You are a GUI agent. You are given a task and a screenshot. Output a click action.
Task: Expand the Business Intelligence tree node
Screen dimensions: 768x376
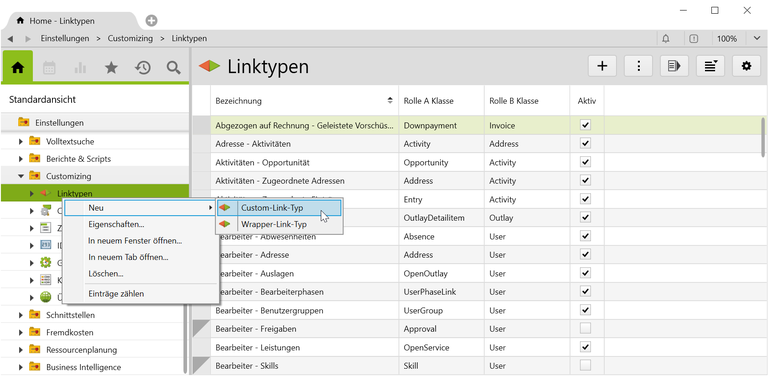(21, 367)
